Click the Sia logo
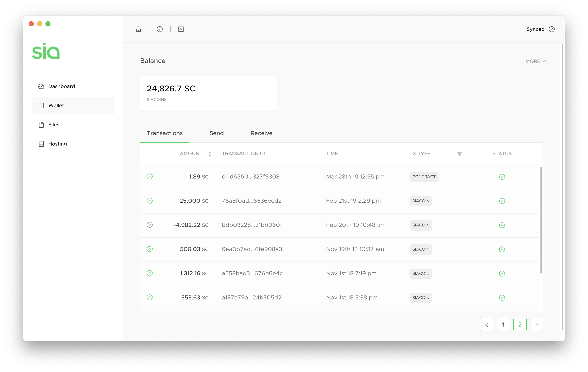This screenshot has width=588, height=372. (46, 51)
